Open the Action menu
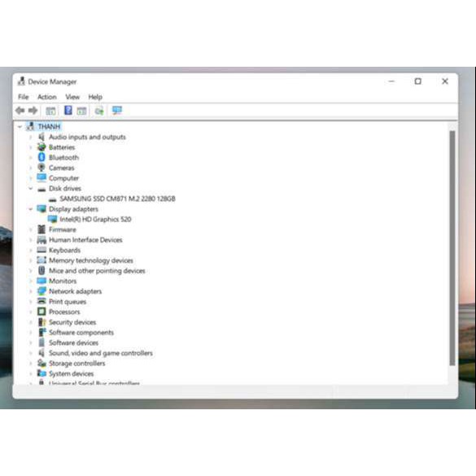The height and width of the screenshot is (476, 476). click(47, 97)
